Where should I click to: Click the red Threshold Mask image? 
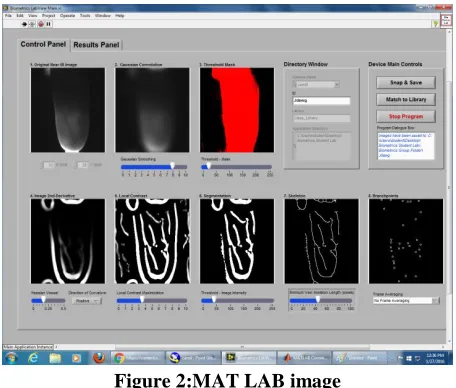pyautogui.click(x=237, y=110)
